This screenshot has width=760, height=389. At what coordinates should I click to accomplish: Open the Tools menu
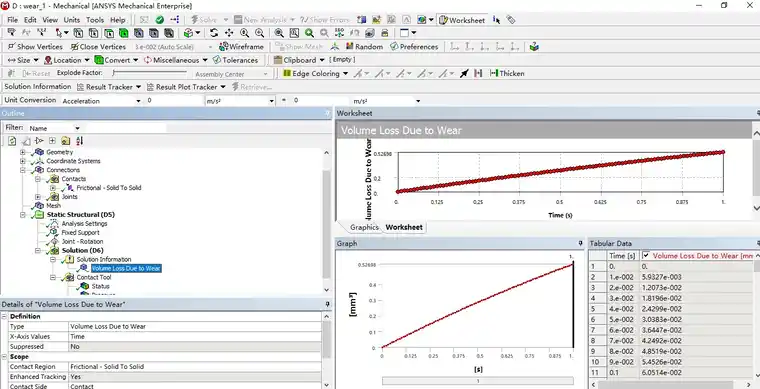pos(95,20)
